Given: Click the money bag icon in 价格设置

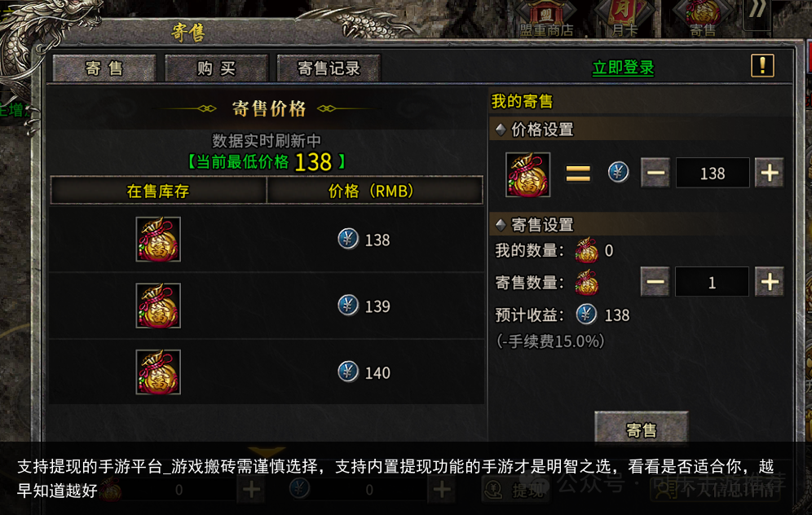Looking at the screenshot, I should pyautogui.click(x=527, y=174).
